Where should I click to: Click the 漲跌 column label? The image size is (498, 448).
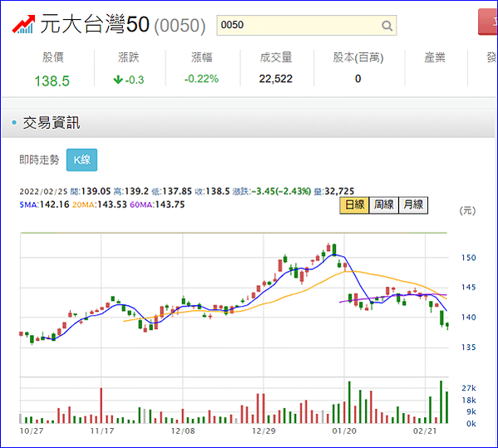(x=128, y=57)
